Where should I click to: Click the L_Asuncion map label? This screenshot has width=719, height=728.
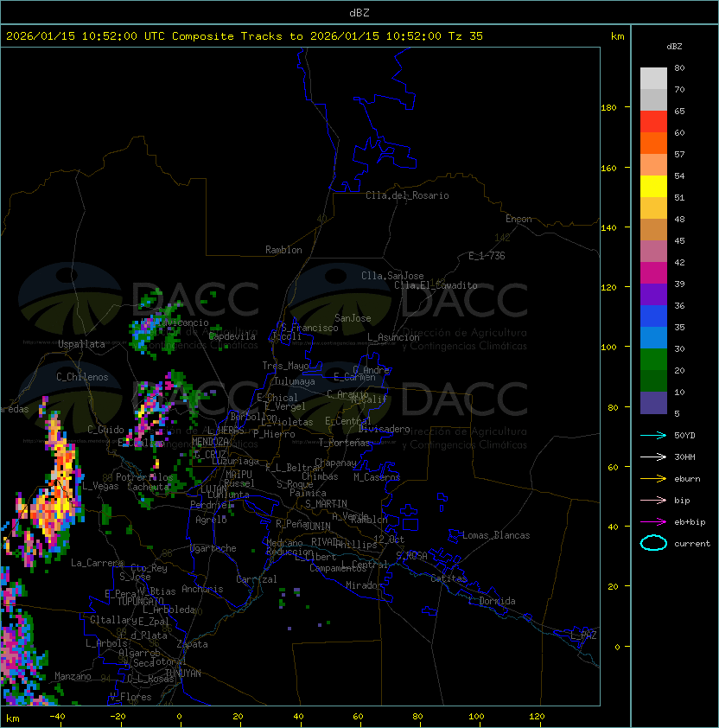tap(393, 337)
